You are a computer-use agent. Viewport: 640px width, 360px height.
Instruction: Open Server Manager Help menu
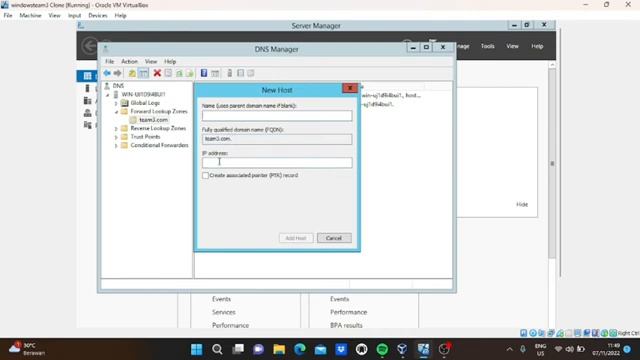(x=537, y=46)
